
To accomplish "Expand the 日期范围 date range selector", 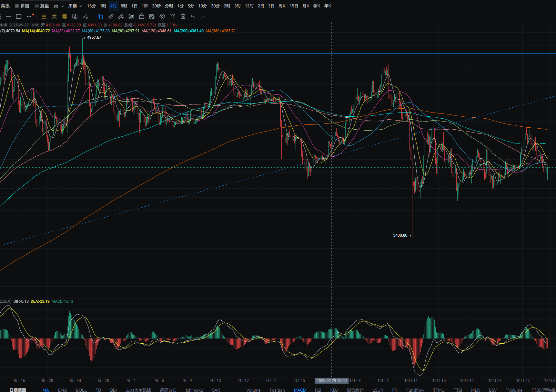I will point(19,390).
